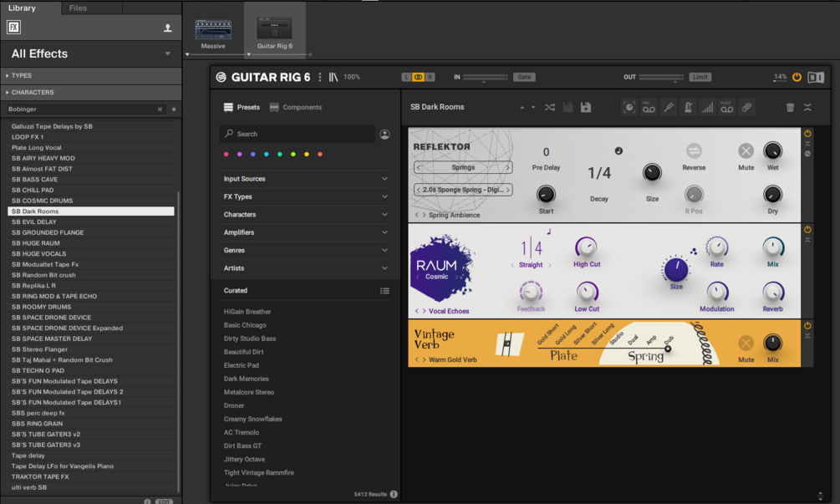
Task: Open the Presets tab
Action: click(x=242, y=107)
